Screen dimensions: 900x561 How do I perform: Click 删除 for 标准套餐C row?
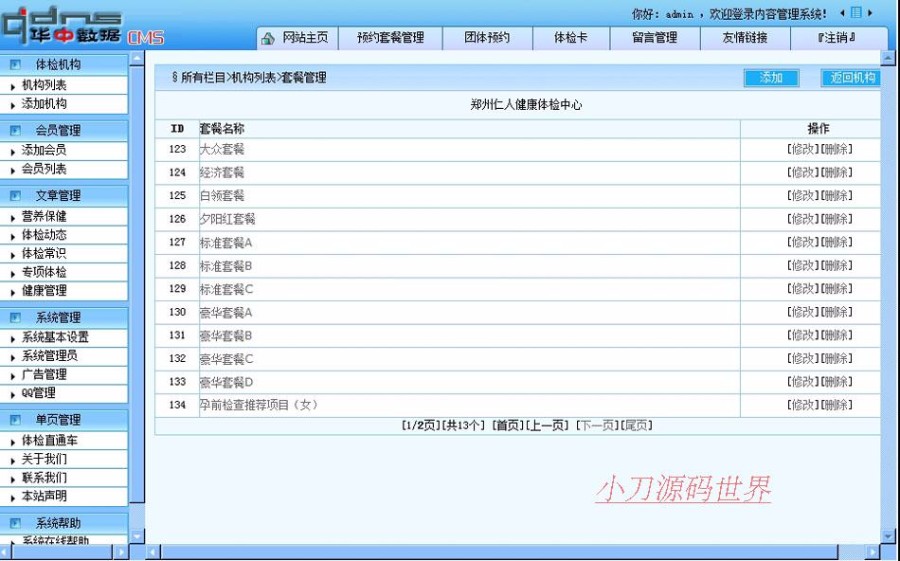coord(837,289)
